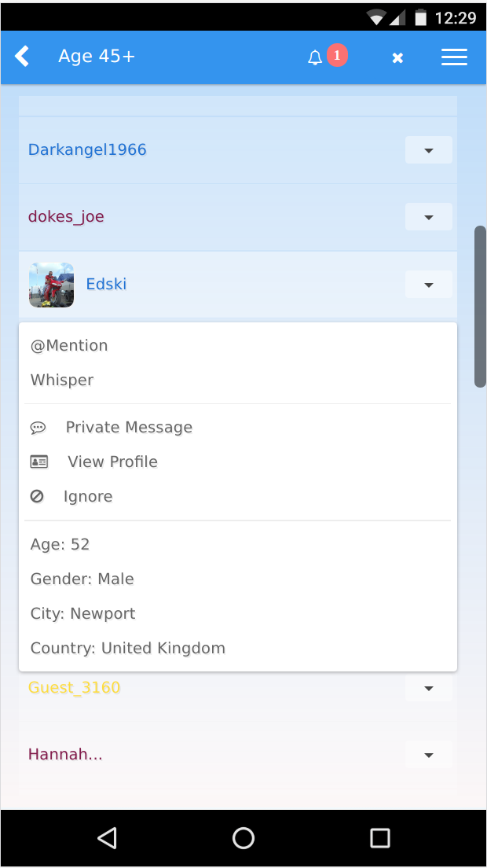Screen dimensions: 487x868
Task: Click the Private Message speech bubble icon
Action: coord(38,428)
